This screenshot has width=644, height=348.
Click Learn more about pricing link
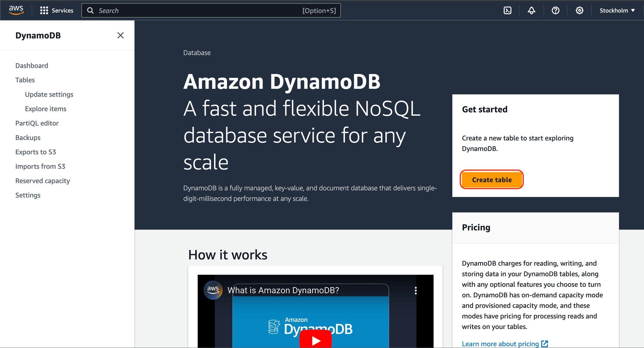tap(501, 343)
